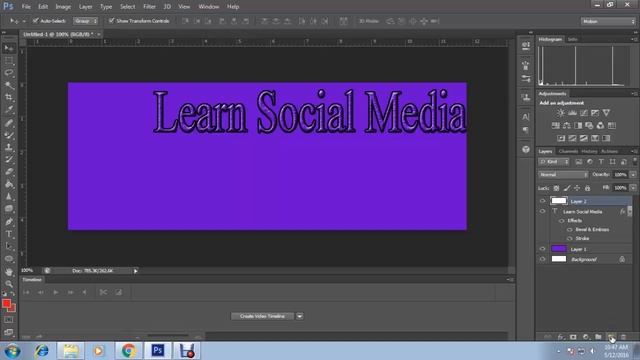Click the foreground red color swatch
640x360 pixels.
pos(6,303)
